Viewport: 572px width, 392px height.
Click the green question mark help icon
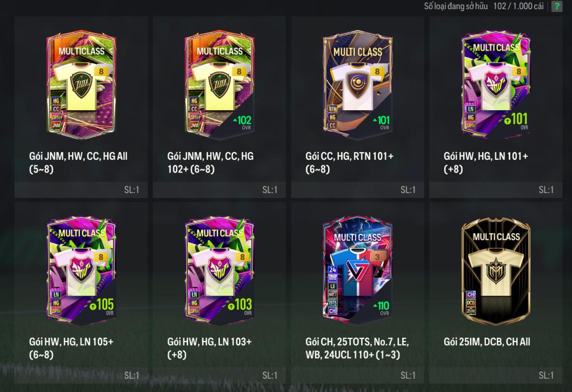pos(557,6)
